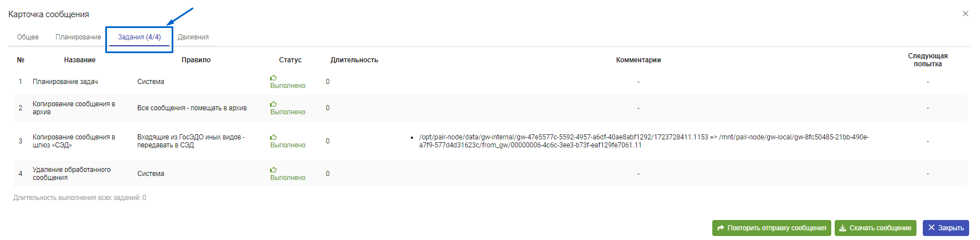Click the Статус column header

point(290,60)
